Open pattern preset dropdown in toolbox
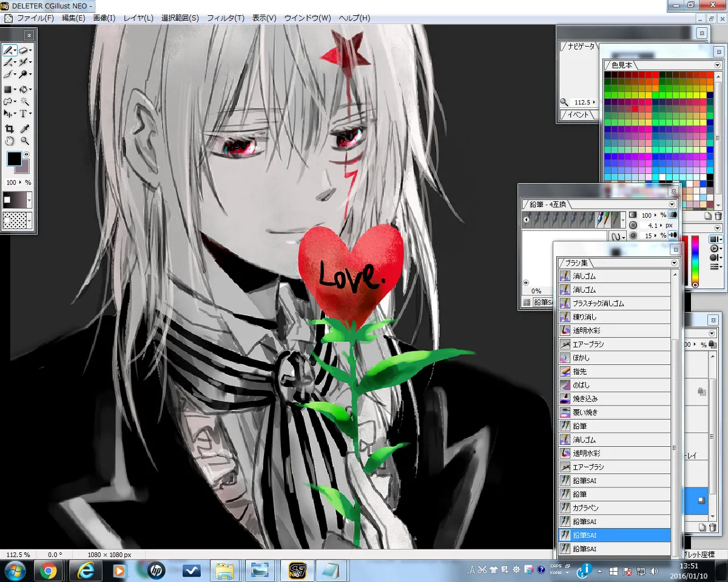Image resolution: width=728 pixels, height=582 pixels. 29,221
